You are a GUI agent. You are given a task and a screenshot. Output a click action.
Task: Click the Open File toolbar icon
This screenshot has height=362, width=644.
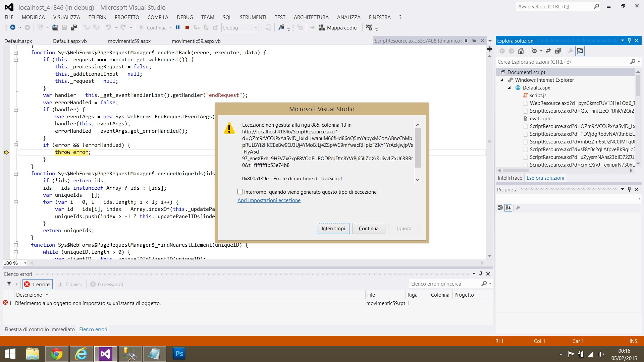(55, 27)
